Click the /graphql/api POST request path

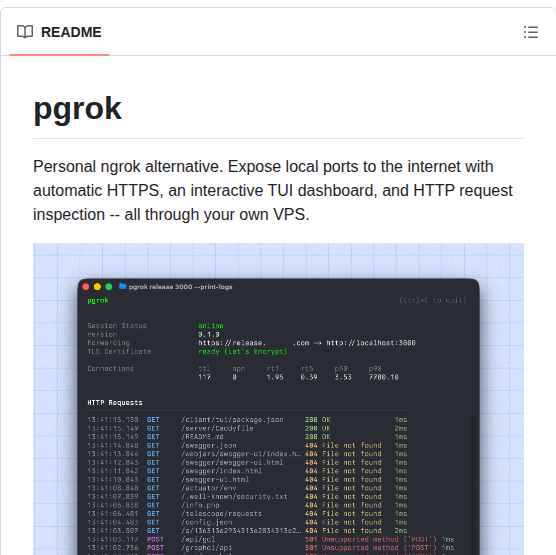207,548
